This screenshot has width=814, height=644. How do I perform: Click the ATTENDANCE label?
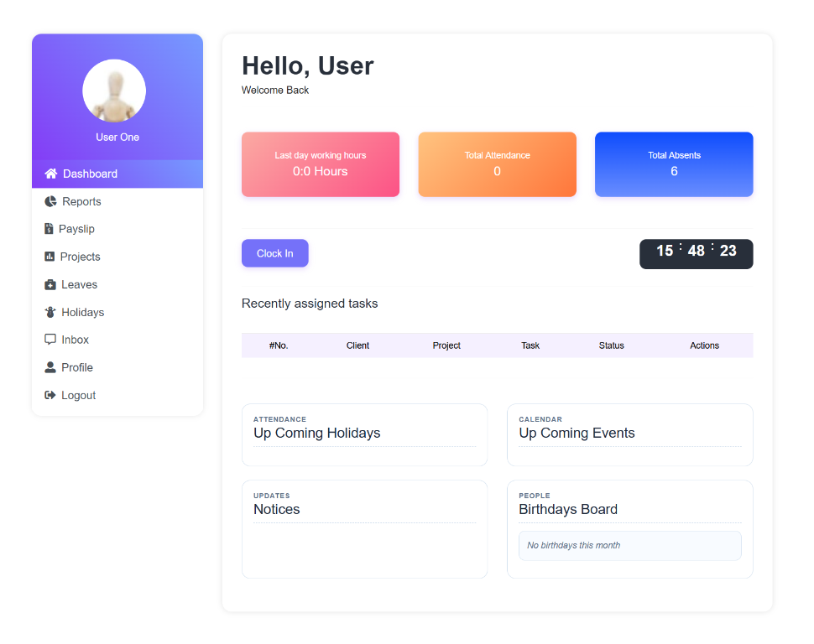click(279, 419)
